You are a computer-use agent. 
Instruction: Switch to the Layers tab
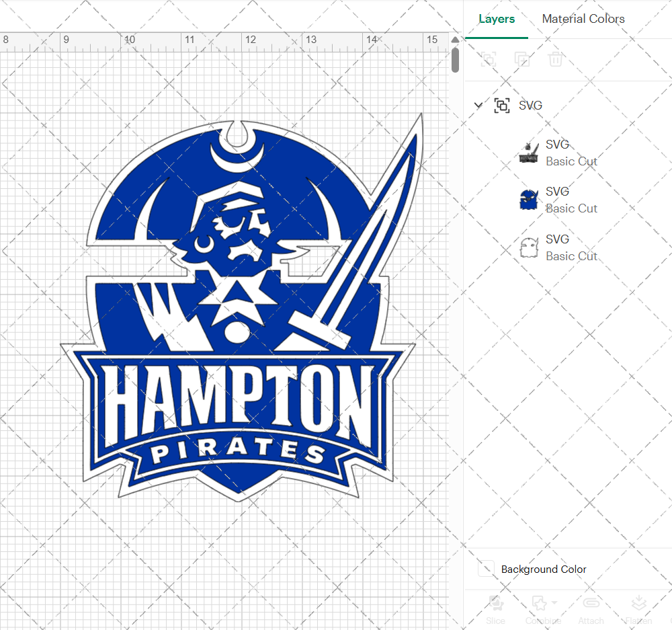(x=497, y=19)
